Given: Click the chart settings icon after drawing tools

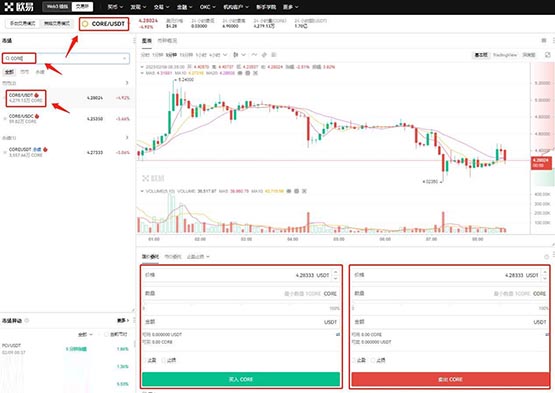Looking at the screenshot, I should point(274,55).
